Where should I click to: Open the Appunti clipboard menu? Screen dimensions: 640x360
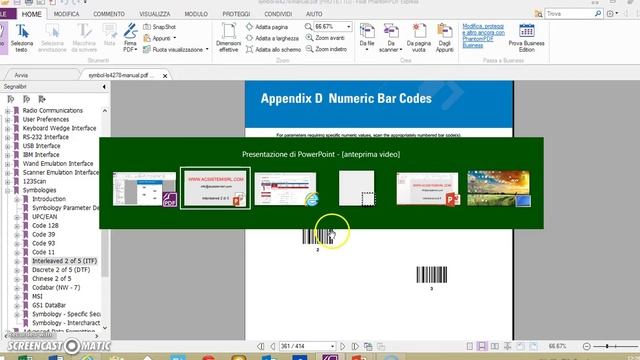click(160, 38)
